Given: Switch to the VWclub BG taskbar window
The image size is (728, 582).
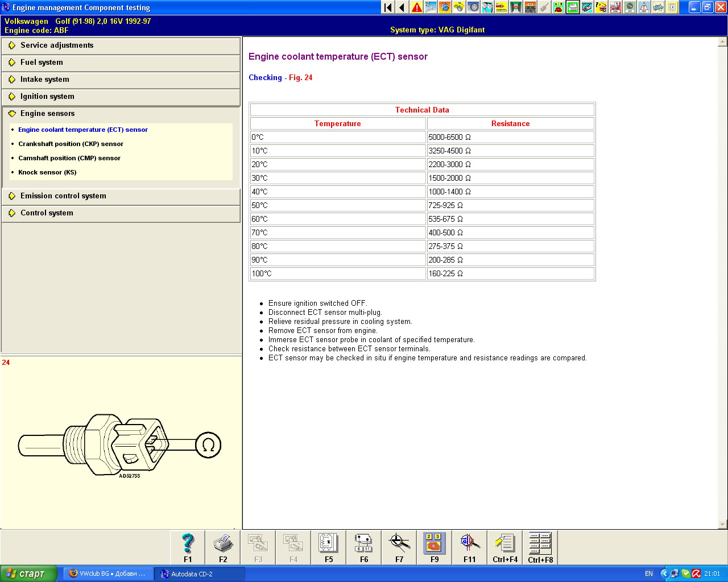Looking at the screenshot, I should (x=108, y=574).
